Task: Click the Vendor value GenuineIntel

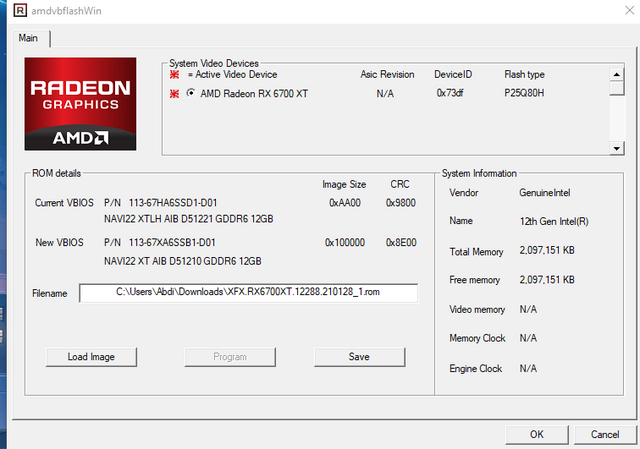Action: pos(544,193)
